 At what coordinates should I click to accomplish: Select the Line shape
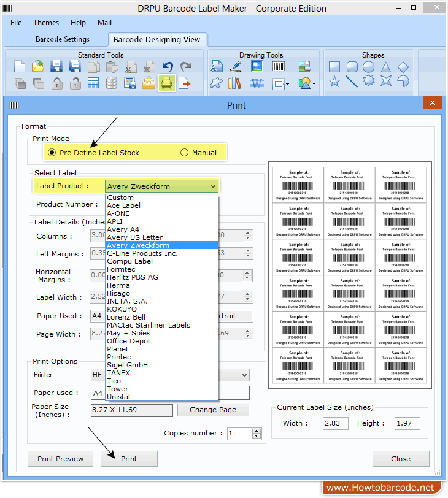[352, 82]
